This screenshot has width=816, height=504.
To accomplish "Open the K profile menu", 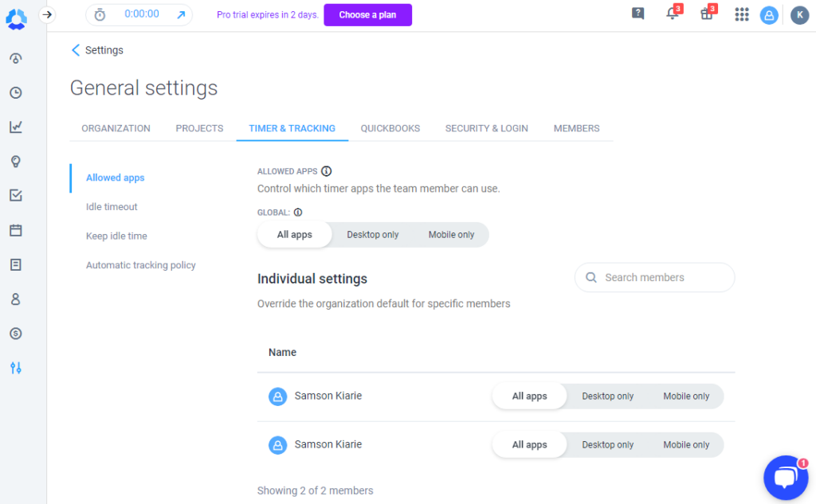I will click(x=799, y=14).
